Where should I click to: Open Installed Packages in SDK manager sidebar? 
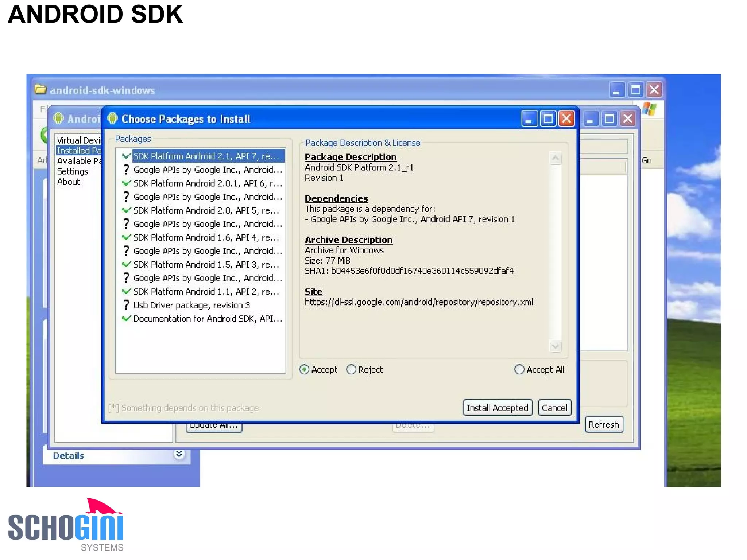click(x=79, y=151)
